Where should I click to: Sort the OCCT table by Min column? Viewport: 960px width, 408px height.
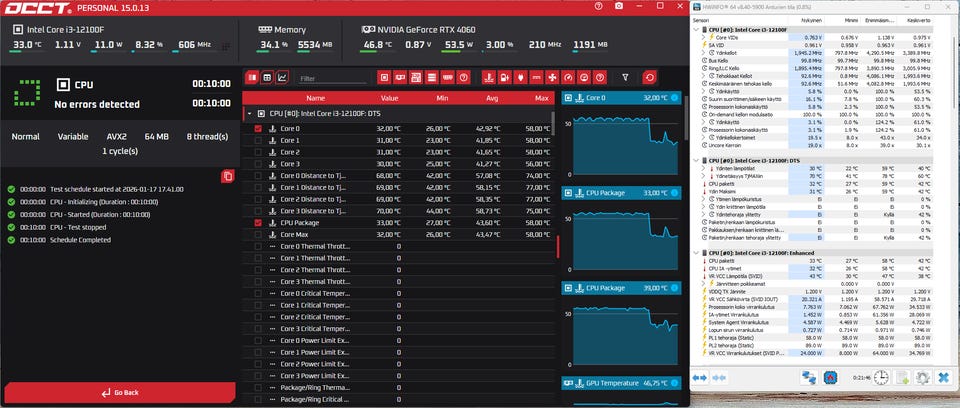[x=442, y=98]
